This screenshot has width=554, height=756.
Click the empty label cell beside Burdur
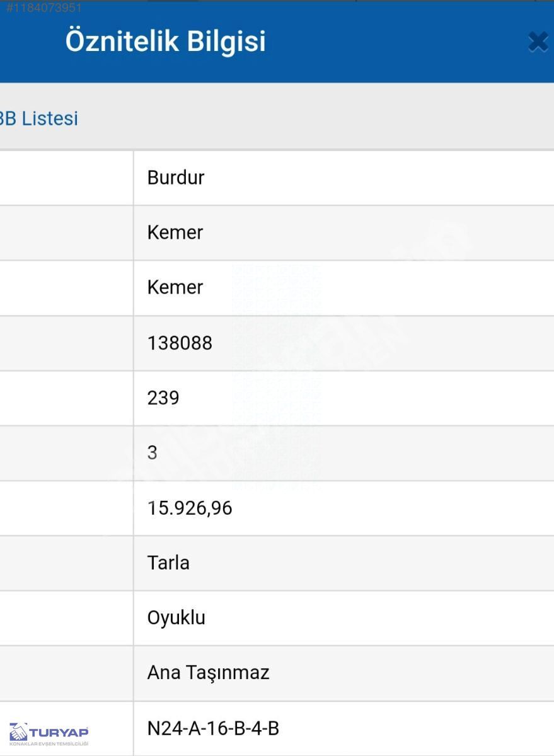click(x=66, y=178)
